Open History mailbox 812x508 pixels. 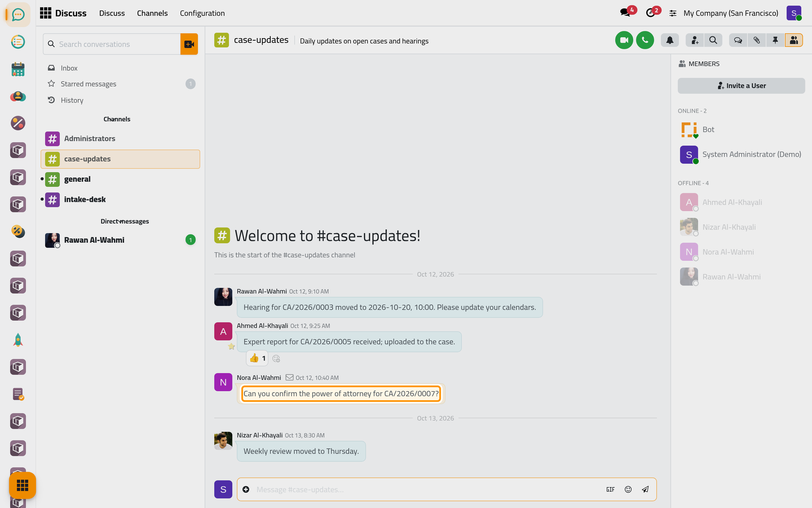(120, 100)
